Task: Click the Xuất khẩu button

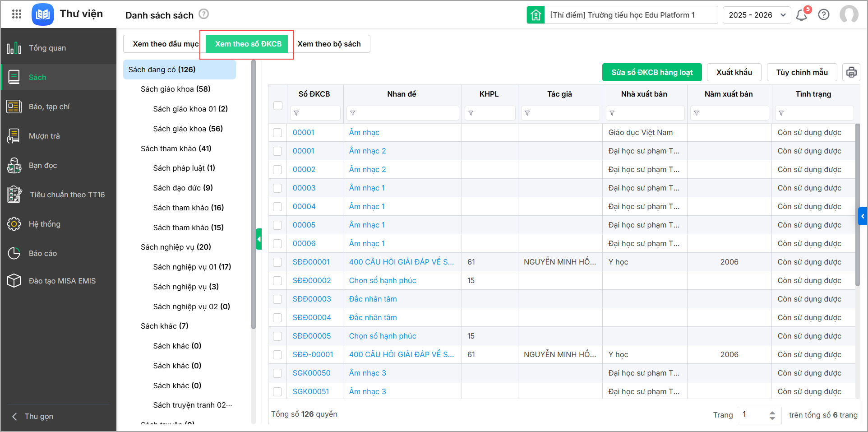Action: [734, 72]
